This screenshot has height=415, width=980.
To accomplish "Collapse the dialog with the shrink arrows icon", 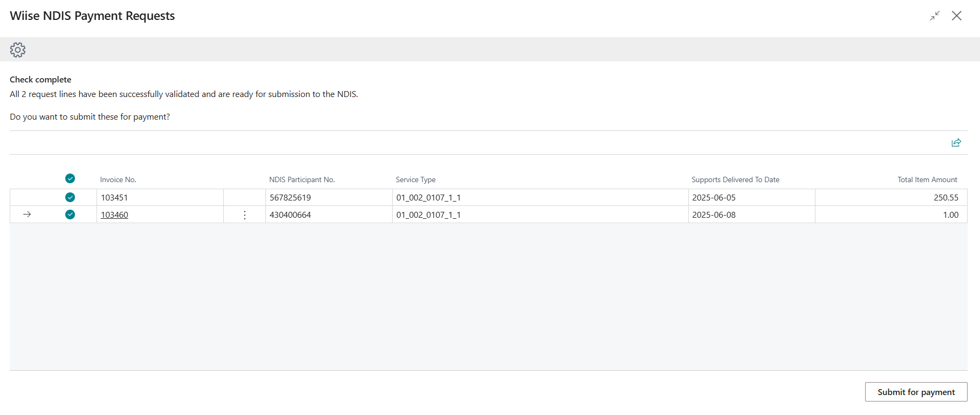I will tap(935, 16).
